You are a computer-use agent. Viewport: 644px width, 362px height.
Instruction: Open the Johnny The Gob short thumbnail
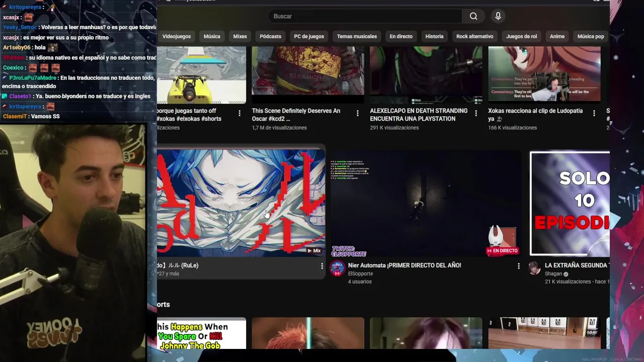201,333
